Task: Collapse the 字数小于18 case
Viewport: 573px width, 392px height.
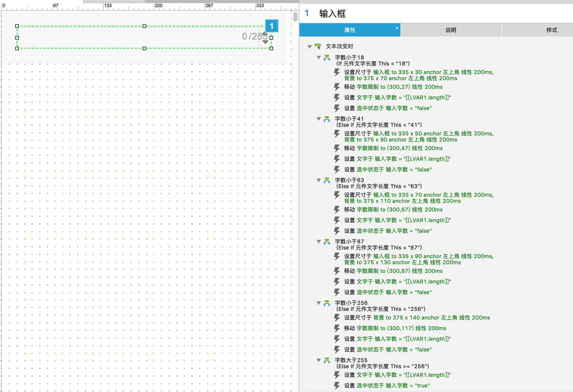Action: [x=319, y=58]
